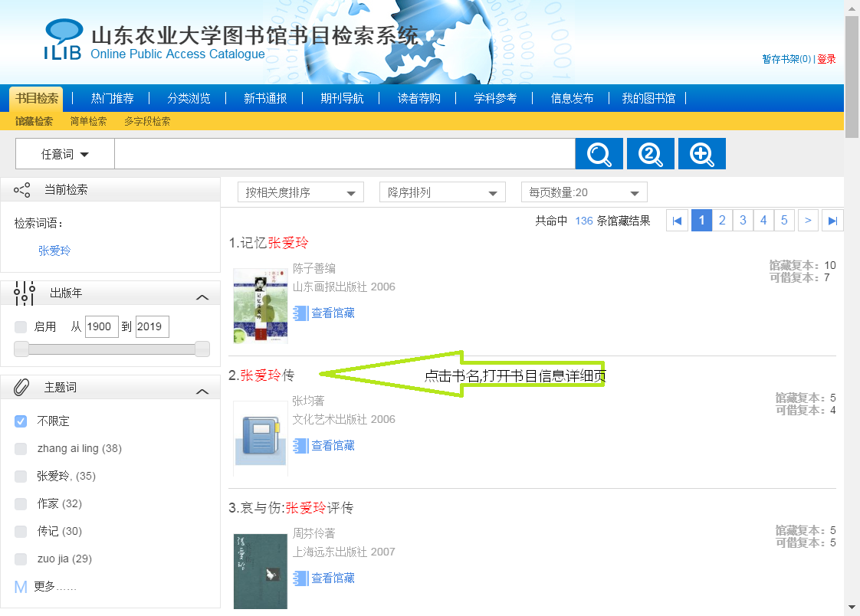Jump to last results page icon
The height and width of the screenshot is (616, 860).
click(x=832, y=221)
